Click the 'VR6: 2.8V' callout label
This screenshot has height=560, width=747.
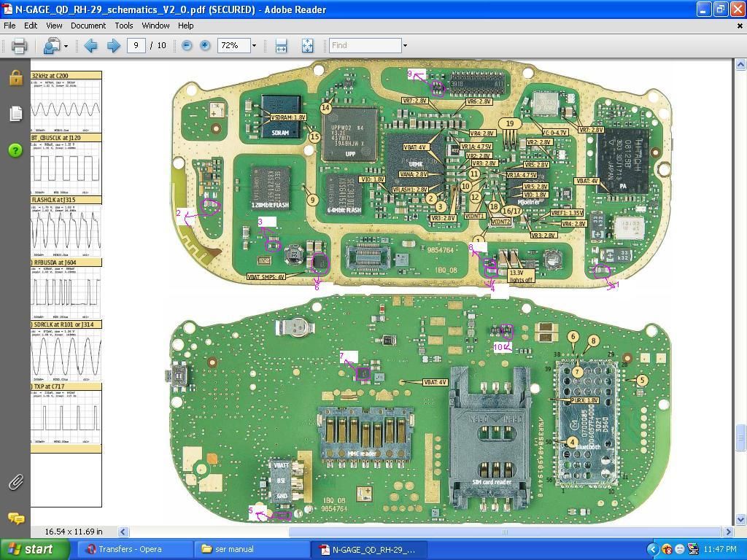(x=479, y=101)
